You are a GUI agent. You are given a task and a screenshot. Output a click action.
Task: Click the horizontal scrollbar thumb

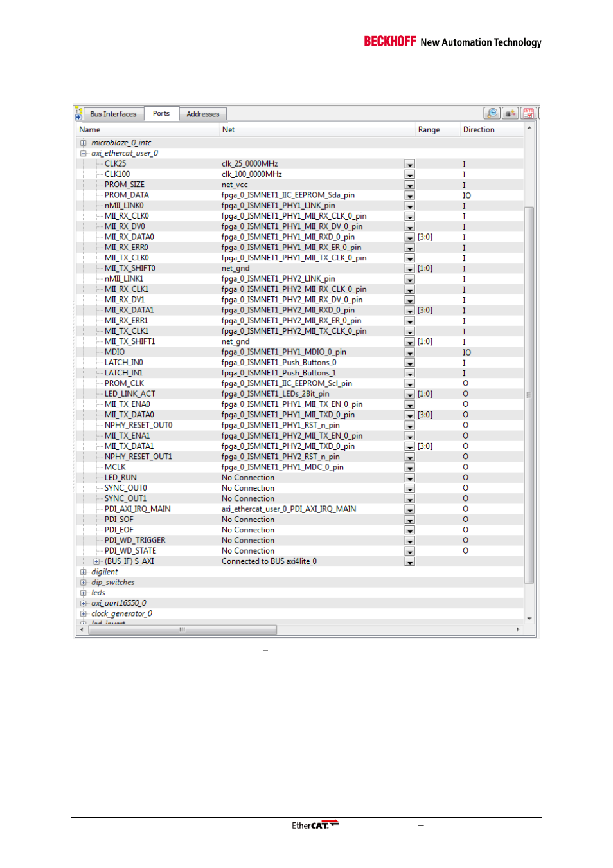point(182,629)
